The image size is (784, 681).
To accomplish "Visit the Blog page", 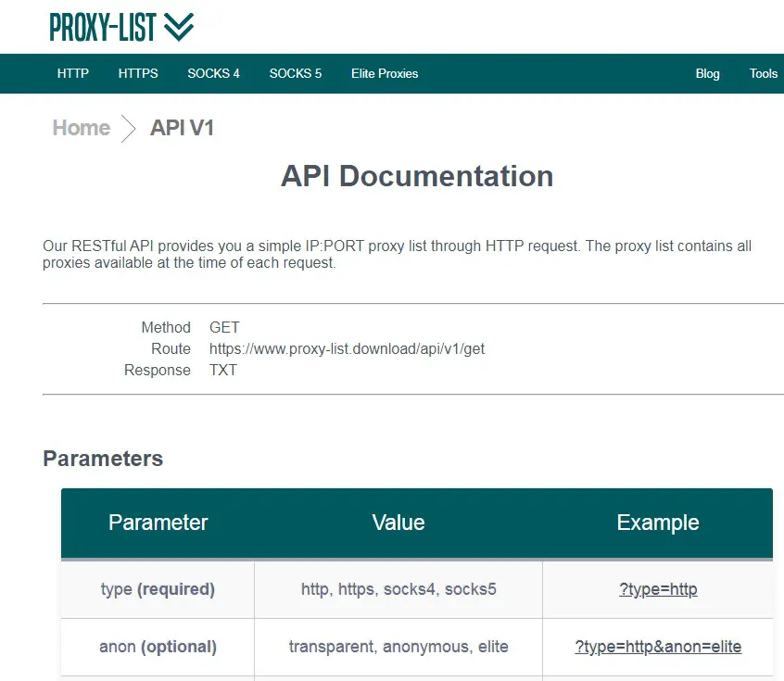I will [x=707, y=73].
